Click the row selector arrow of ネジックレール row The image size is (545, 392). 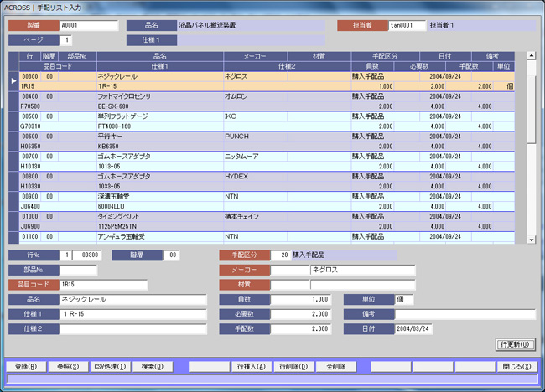13,80
